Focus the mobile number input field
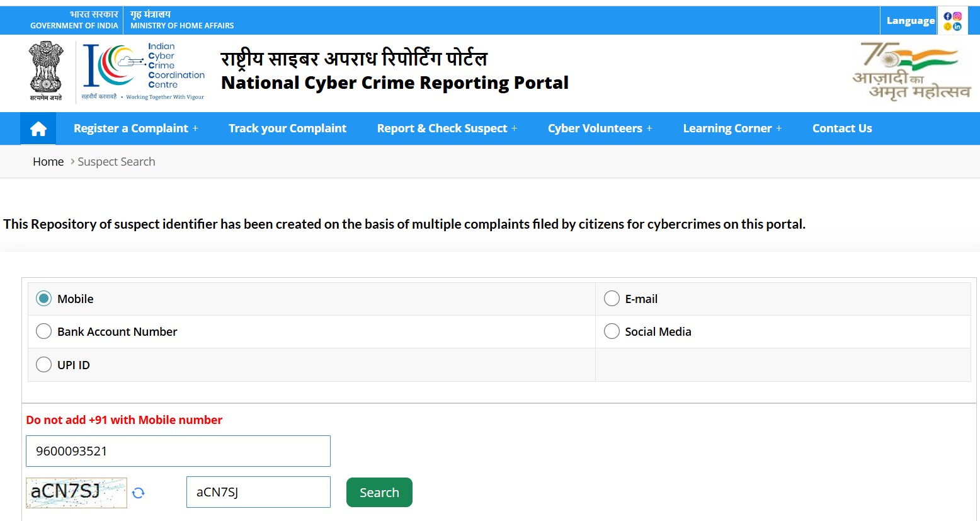 click(x=178, y=451)
